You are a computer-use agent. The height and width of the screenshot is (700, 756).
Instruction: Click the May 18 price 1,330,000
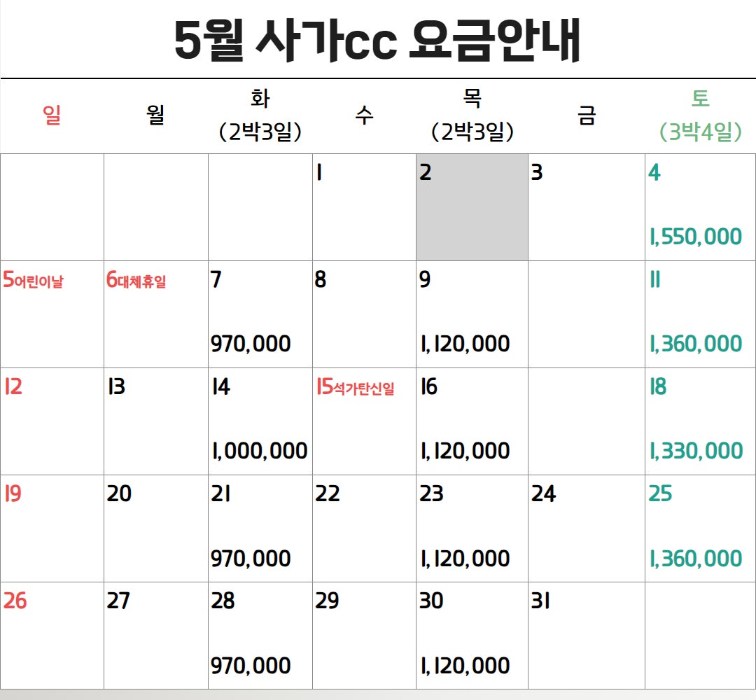tap(696, 451)
